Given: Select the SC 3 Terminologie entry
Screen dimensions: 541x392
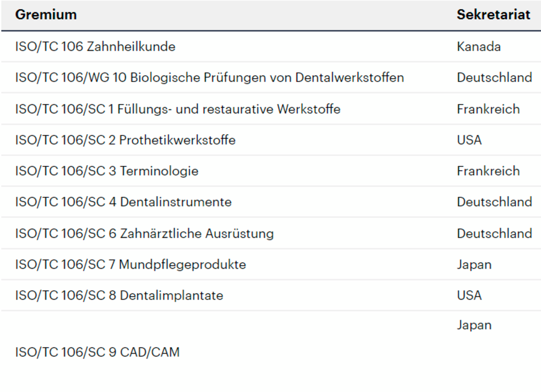Looking at the screenshot, I should point(106,171).
